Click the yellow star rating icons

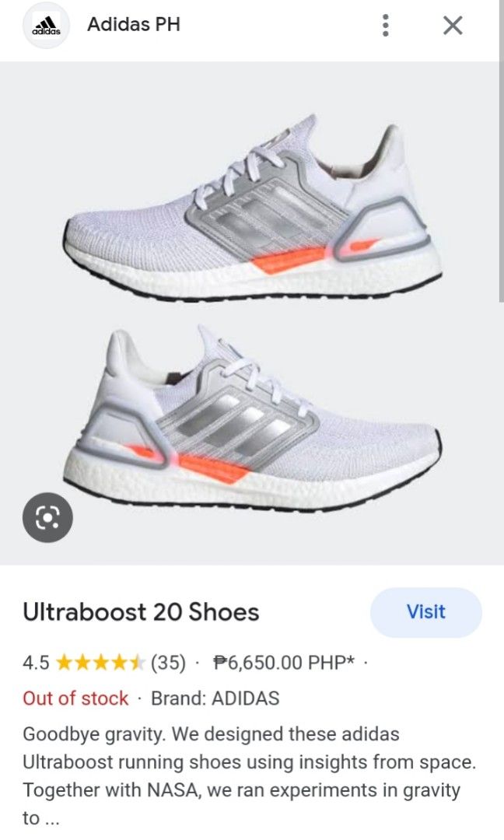[100, 663]
